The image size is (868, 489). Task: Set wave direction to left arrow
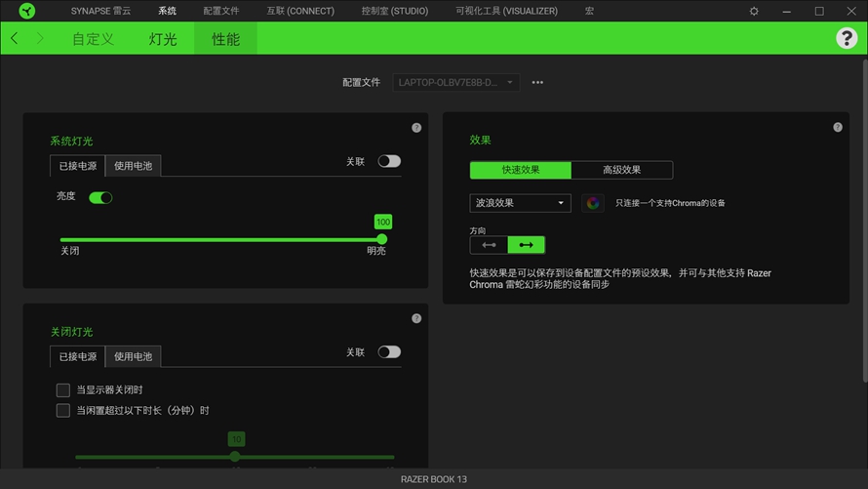pyautogui.click(x=489, y=245)
